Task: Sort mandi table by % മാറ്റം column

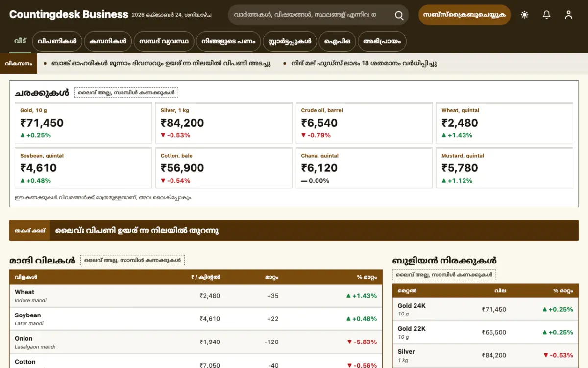Action: point(367,277)
